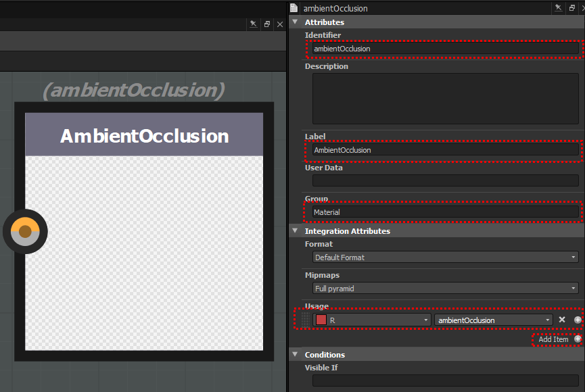
Task: Click the document icon beside ambientOcclusion title
Action: (x=296, y=8)
